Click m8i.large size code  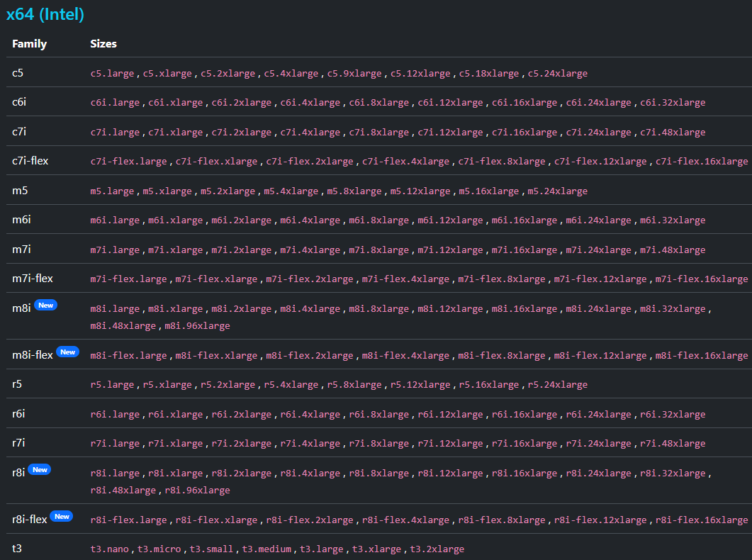[115, 309]
